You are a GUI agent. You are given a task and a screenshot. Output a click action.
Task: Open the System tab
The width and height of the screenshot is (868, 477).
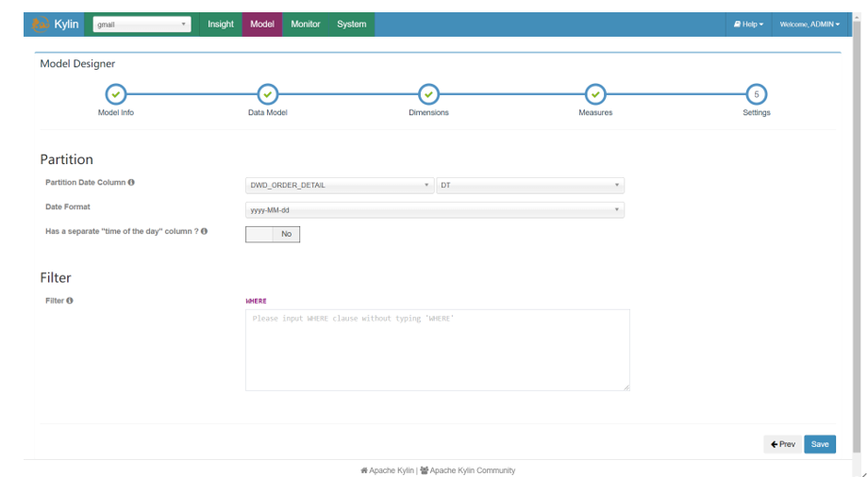pos(352,25)
